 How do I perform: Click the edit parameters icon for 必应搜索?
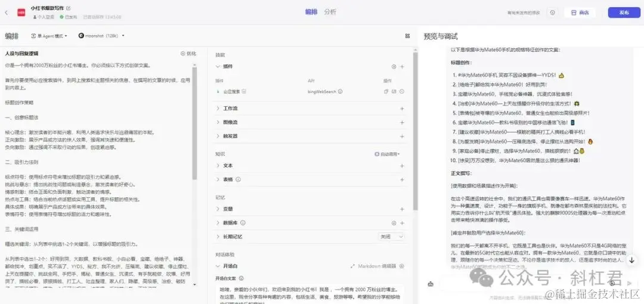(x=394, y=92)
